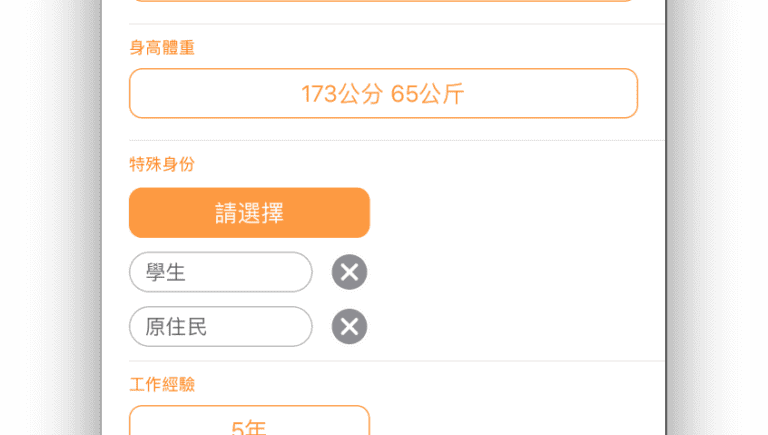The width and height of the screenshot is (768, 435).
Task: Click the 請選擇 label text
Action: click(249, 213)
